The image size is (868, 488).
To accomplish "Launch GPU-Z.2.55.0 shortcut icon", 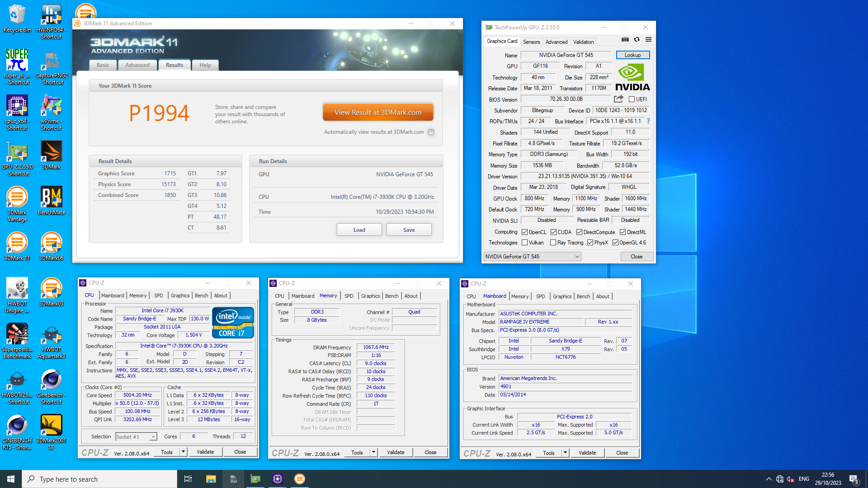I will tap(17, 158).
